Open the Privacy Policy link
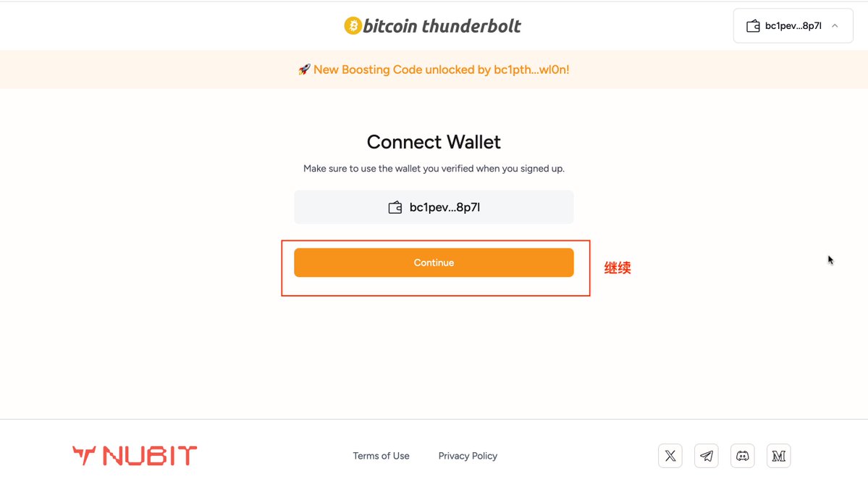868x492 pixels. (x=468, y=456)
